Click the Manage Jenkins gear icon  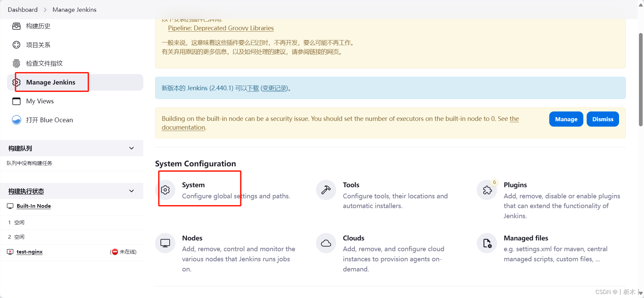[17, 82]
